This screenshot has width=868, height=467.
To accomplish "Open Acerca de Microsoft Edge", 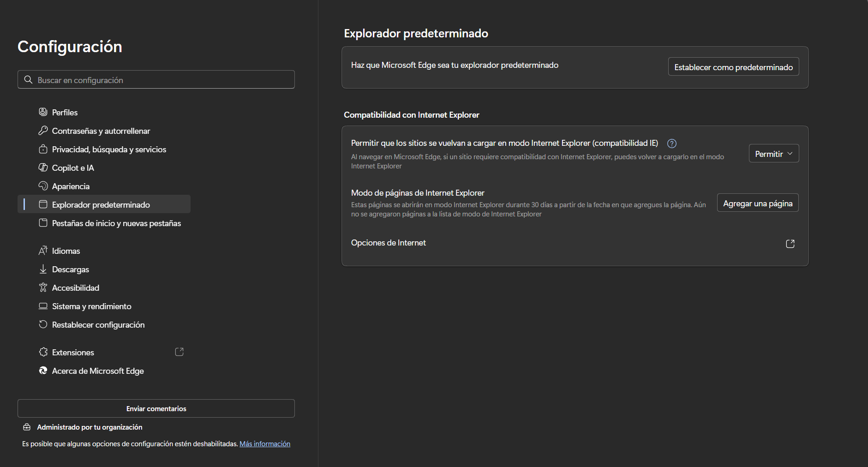I will click(x=104, y=371).
